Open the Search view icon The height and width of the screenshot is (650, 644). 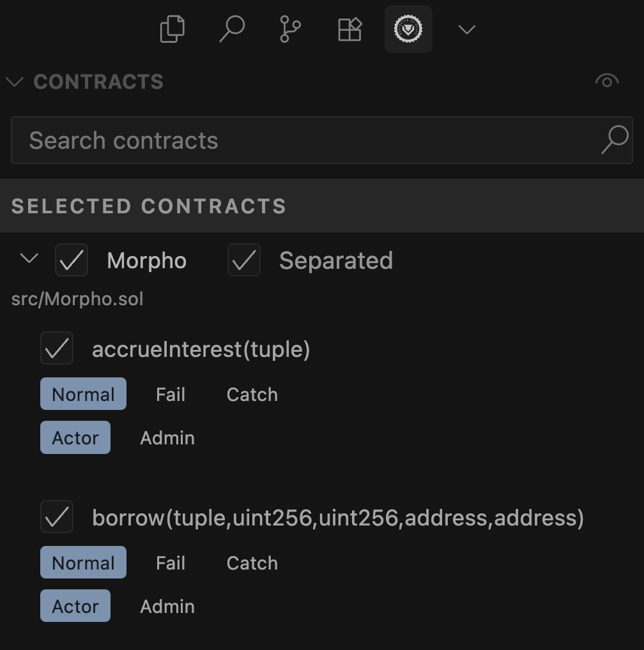(x=232, y=29)
